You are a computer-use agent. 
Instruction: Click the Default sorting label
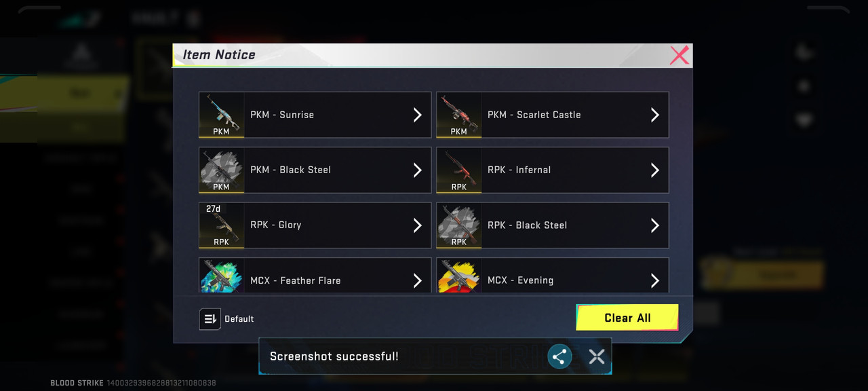239,319
